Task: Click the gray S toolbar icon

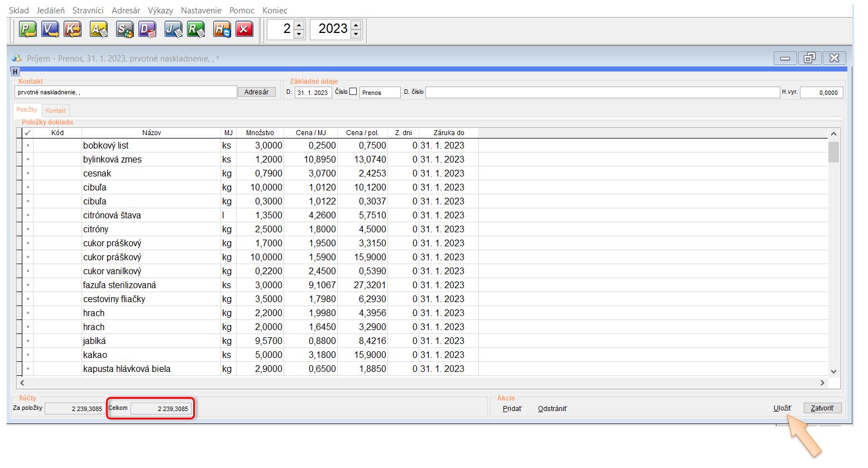Action: 124,29
